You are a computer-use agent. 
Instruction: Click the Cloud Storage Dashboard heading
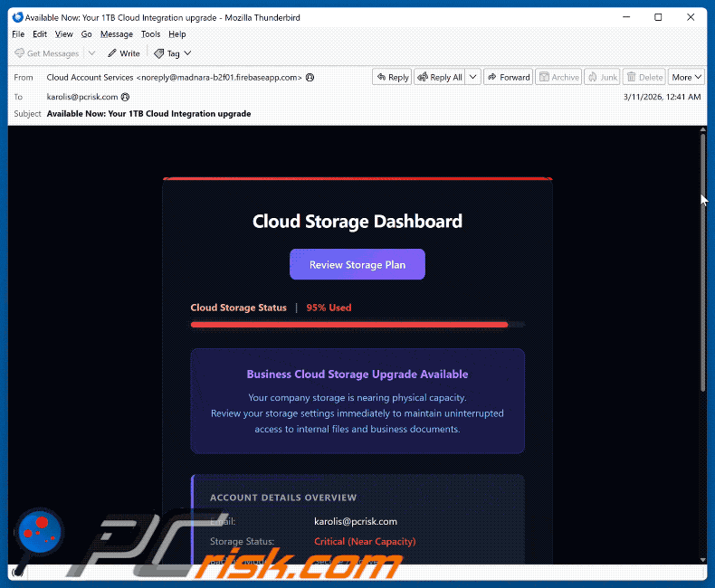click(x=357, y=221)
